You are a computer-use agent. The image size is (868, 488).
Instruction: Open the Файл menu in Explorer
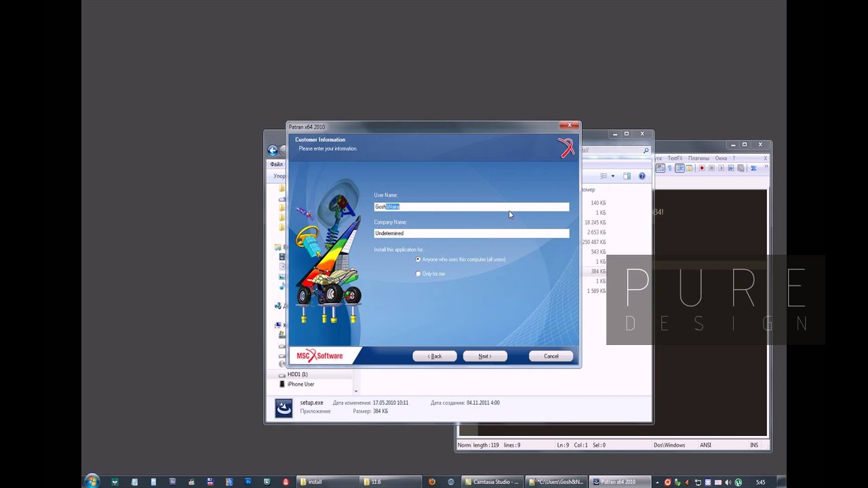click(x=276, y=164)
